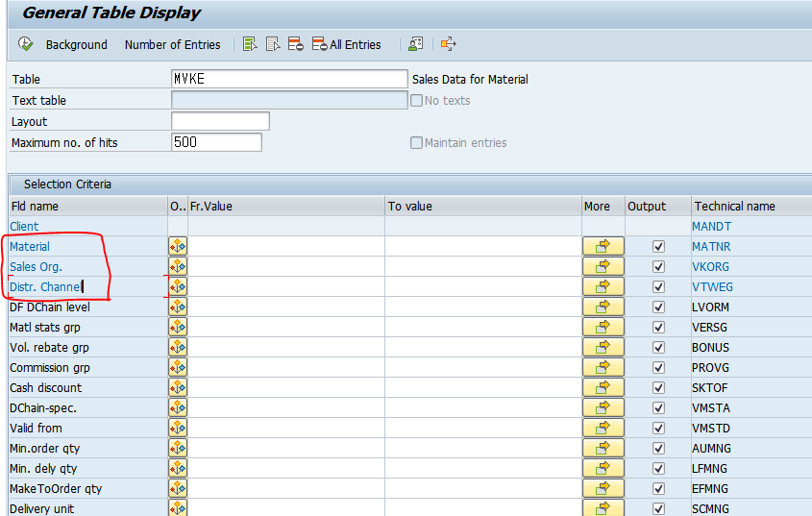Click the Background toolbar button
812x516 pixels.
(76, 44)
